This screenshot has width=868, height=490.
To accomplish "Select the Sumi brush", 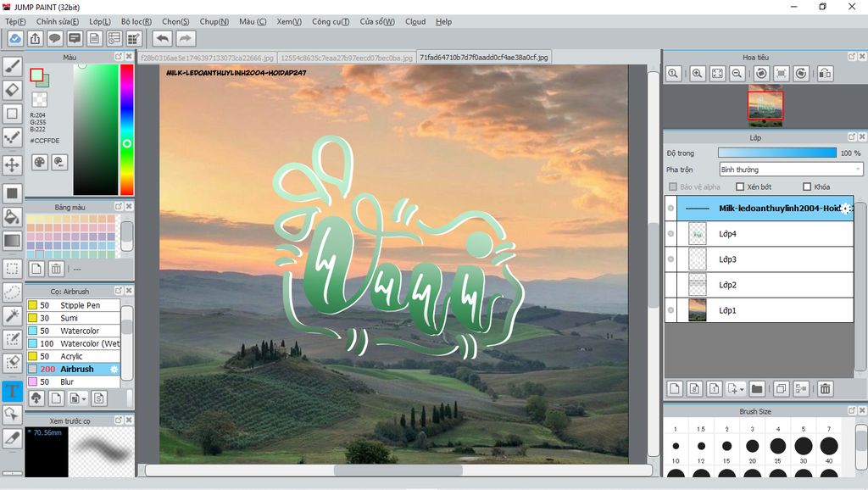I will pos(73,318).
